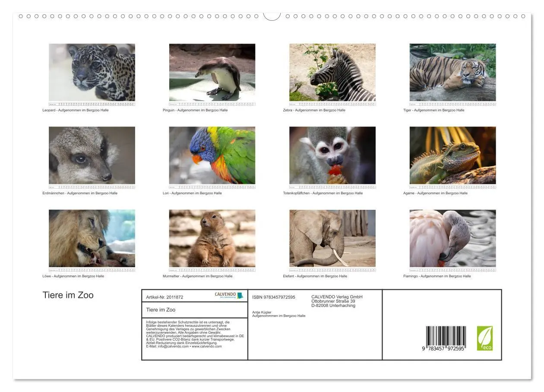Click the colorful lori parrot photo

point(212,155)
